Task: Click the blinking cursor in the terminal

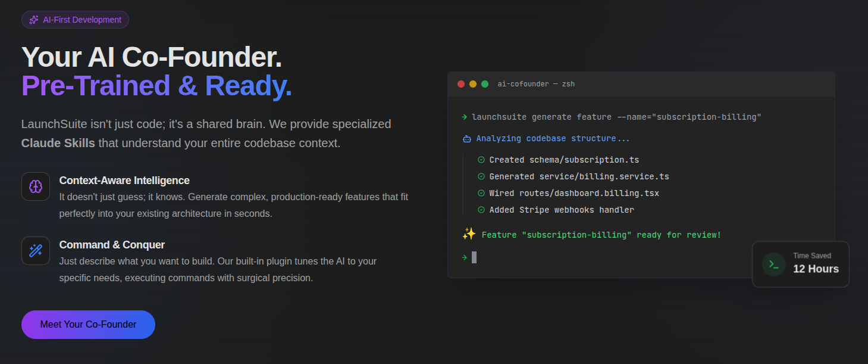Action: (474, 257)
